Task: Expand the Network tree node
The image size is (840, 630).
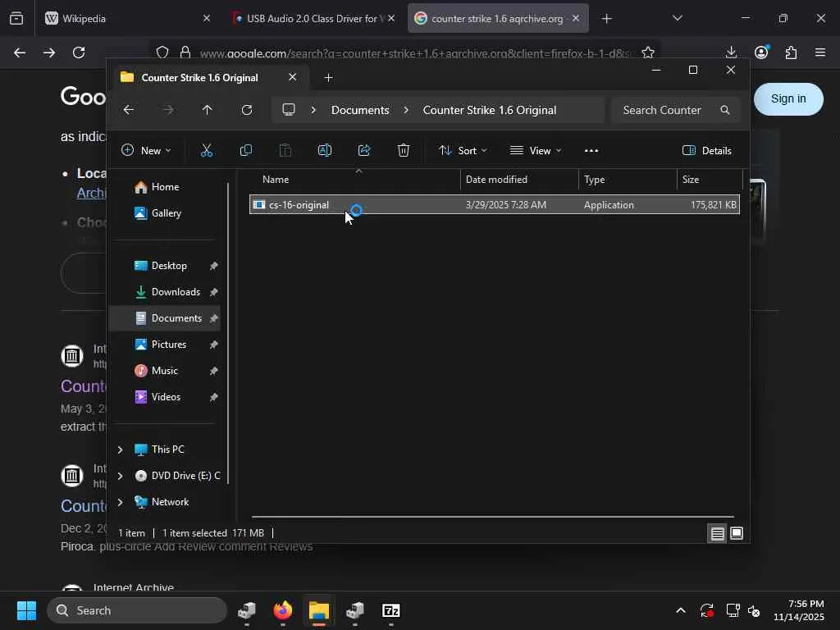Action: tap(120, 502)
